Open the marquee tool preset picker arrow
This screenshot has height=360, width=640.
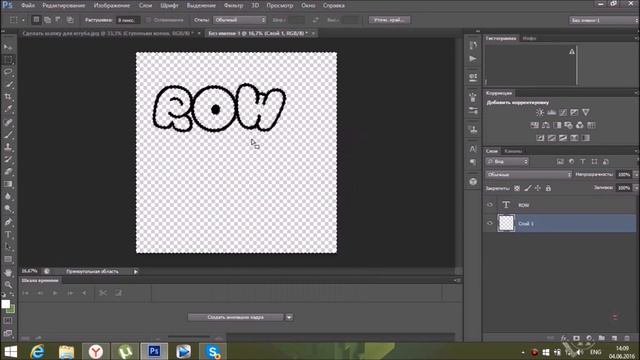(23, 20)
